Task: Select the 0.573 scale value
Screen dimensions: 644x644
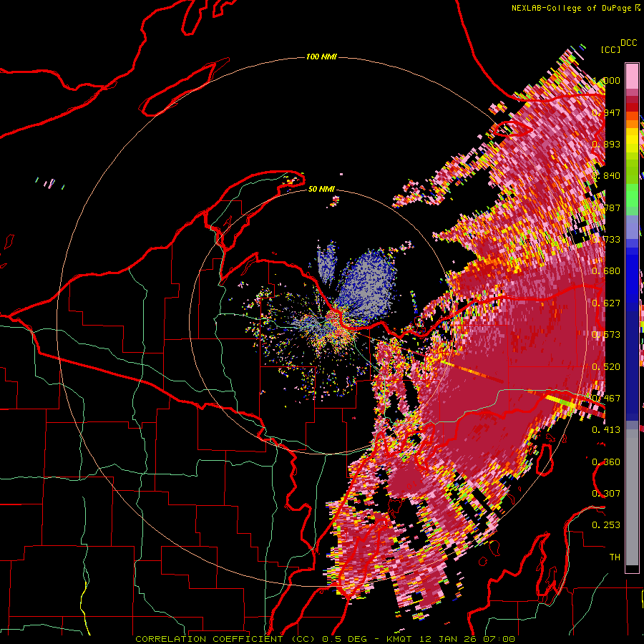Action: point(606,334)
